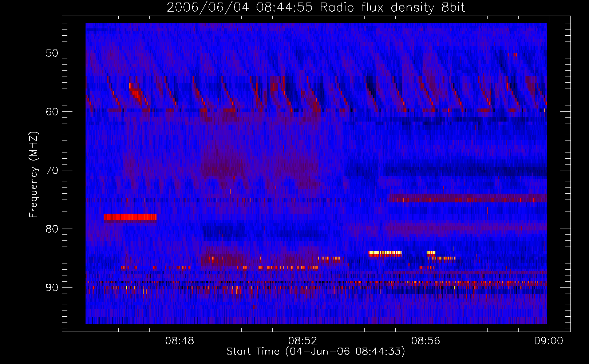The image size is (589, 364).
Task: Click the 09:00 time tick label
Action: pos(549,341)
